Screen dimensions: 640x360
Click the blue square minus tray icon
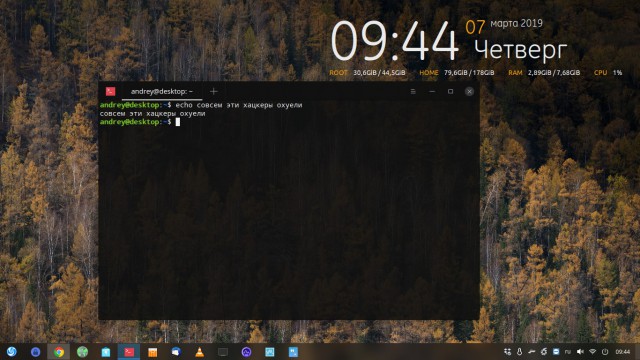click(556, 351)
